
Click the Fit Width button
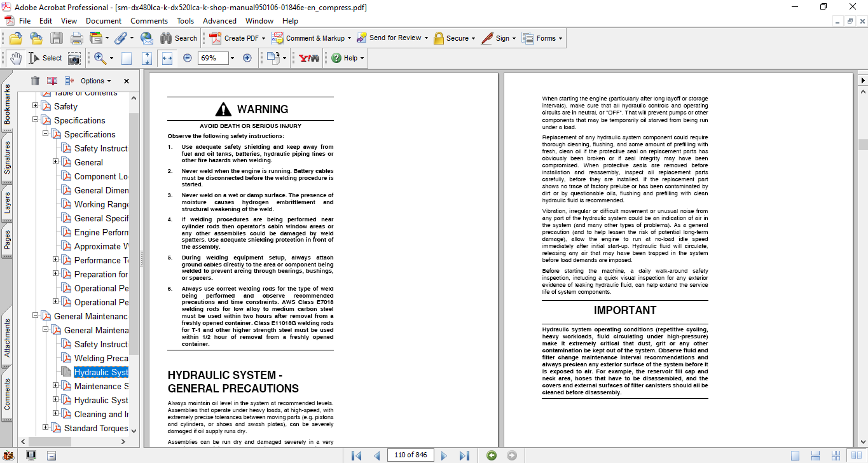point(167,58)
